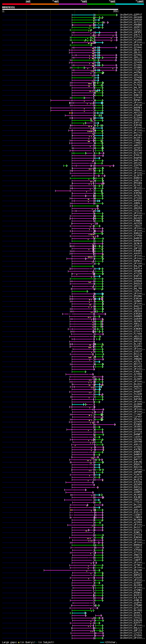Select the UniRef100_Q08529 label
Image resolution: width=146 pixels, height=644 pixels.
coord(131,557)
